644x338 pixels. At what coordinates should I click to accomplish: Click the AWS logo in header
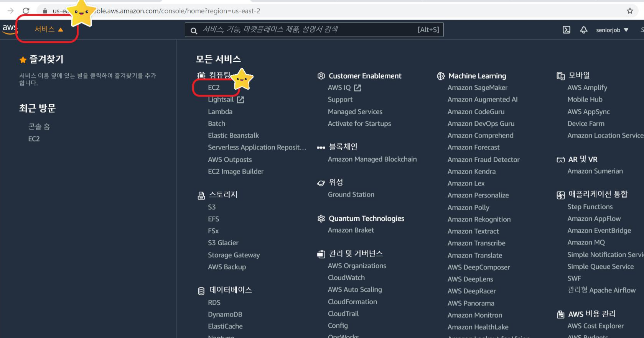9,29
